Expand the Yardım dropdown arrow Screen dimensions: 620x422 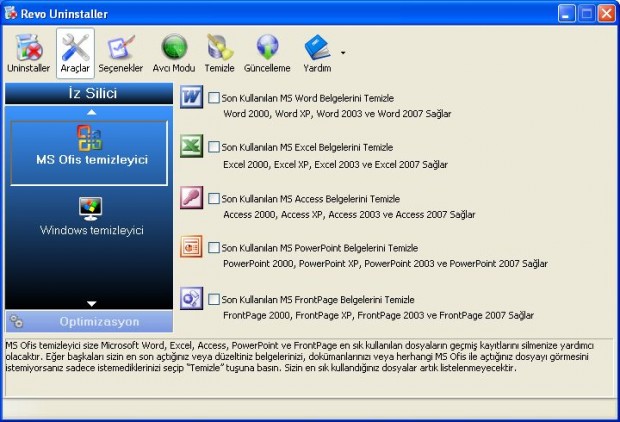(343, 53)
